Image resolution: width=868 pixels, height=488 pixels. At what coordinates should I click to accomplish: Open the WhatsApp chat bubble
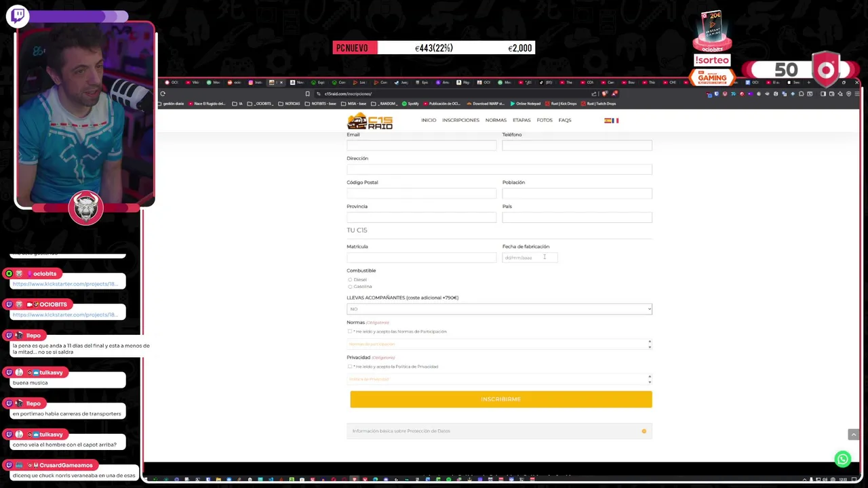pyautogui.click(x=842, y=459)
